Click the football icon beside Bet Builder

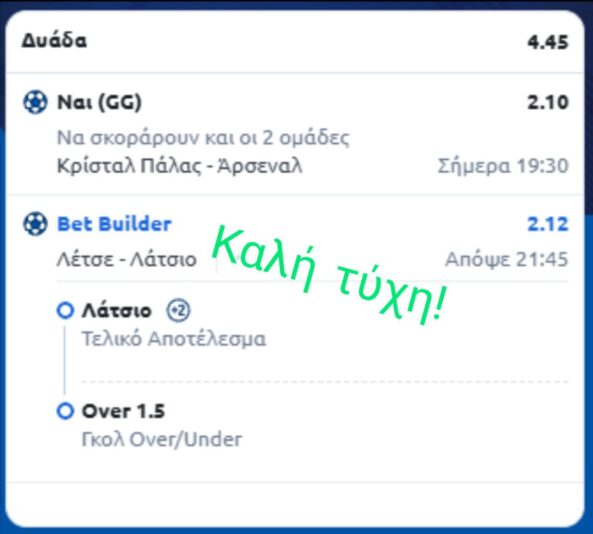click(x=35, y=224)
